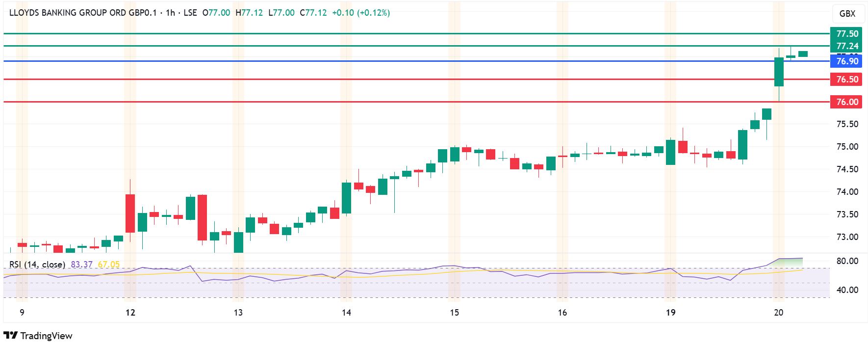The width and height of the screenshot is (868, 346).
Task: Click date marker 20 on time axis
Action: [x=778, y=313]
